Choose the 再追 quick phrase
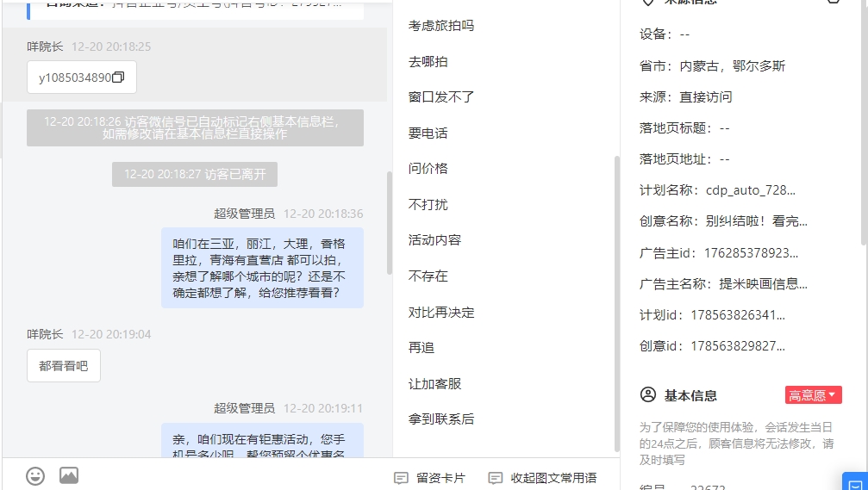Viewport: 868px width, 490px height. (x=422, y=347)
